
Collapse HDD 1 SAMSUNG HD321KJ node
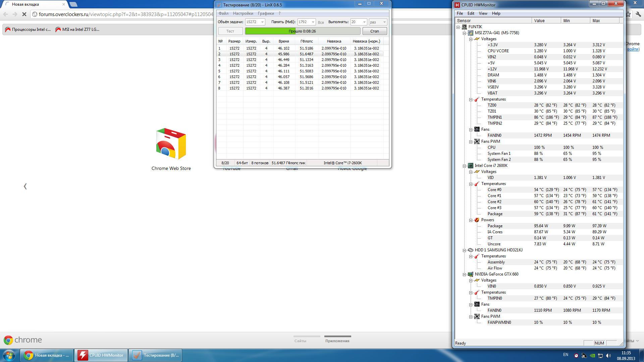coord(465,250)
